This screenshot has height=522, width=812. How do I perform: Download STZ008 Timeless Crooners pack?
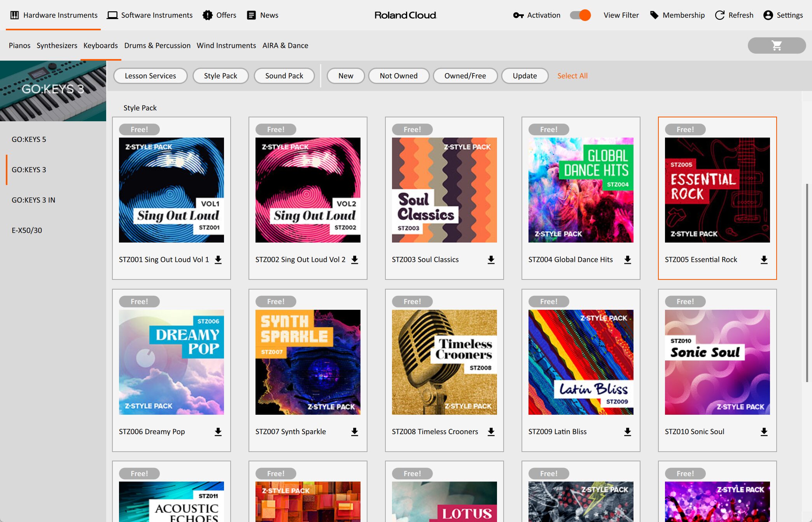point(491,432)
